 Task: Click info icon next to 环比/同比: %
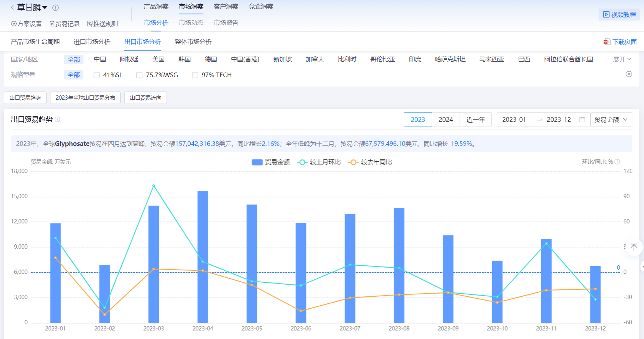pos(617,162)
